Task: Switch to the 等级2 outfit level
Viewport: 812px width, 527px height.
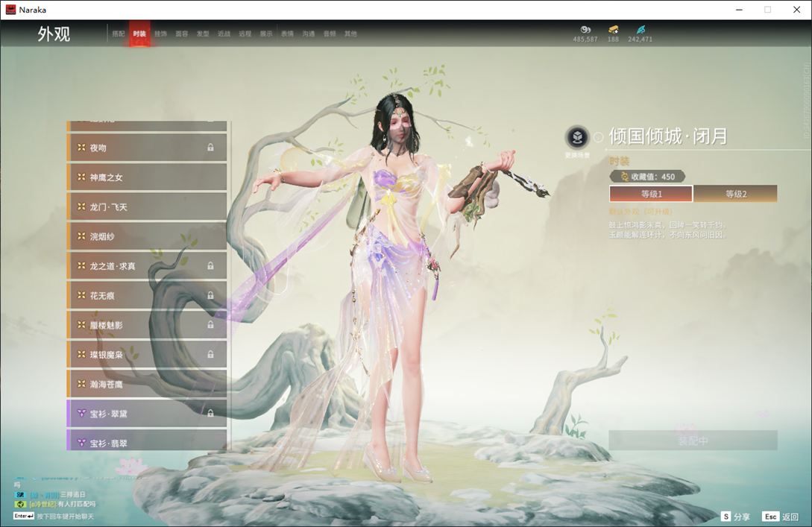Action: tap(735, 194)
